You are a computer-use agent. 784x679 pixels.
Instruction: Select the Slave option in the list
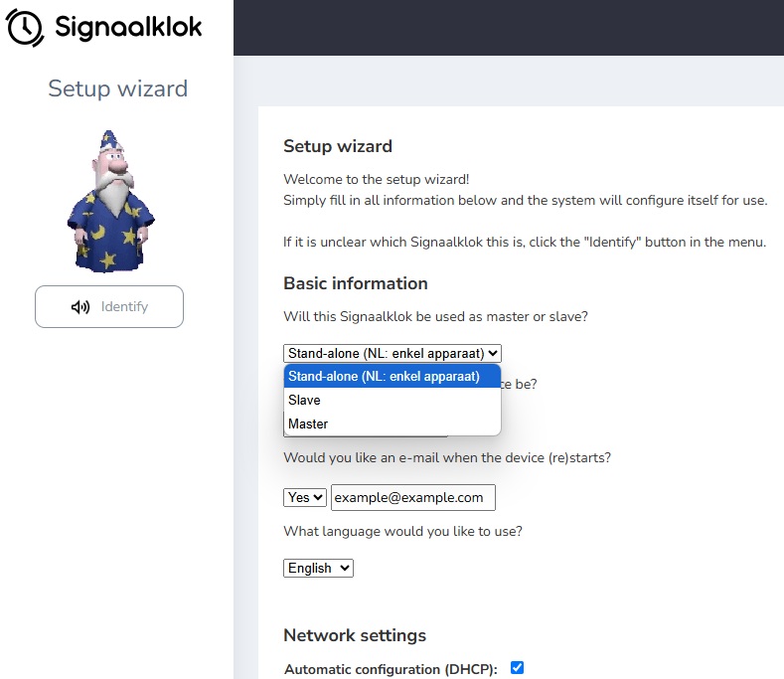point(392,400)
